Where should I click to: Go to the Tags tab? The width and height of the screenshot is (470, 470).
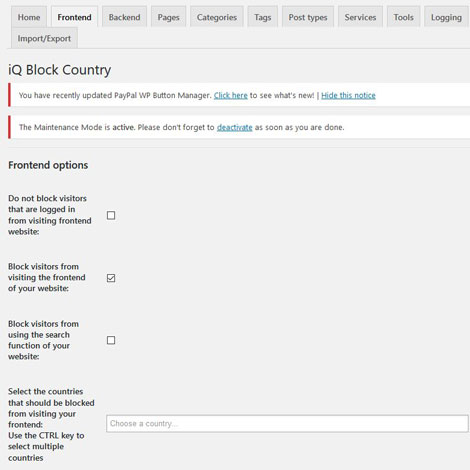coord(263,17)
